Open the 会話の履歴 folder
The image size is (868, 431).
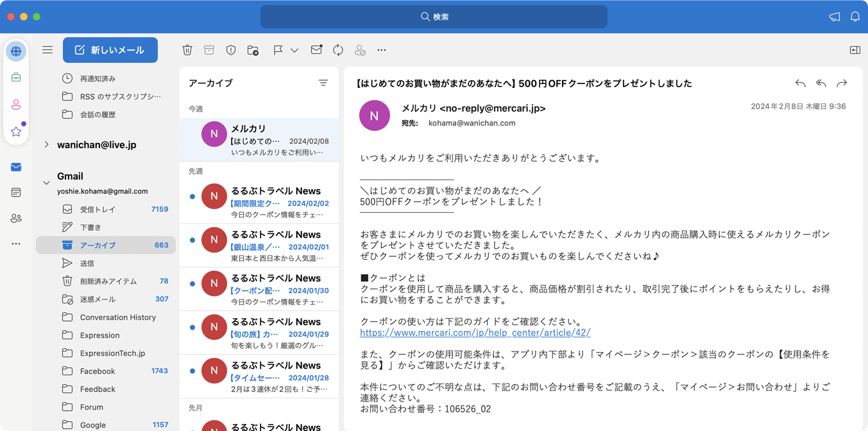(106, 114)
